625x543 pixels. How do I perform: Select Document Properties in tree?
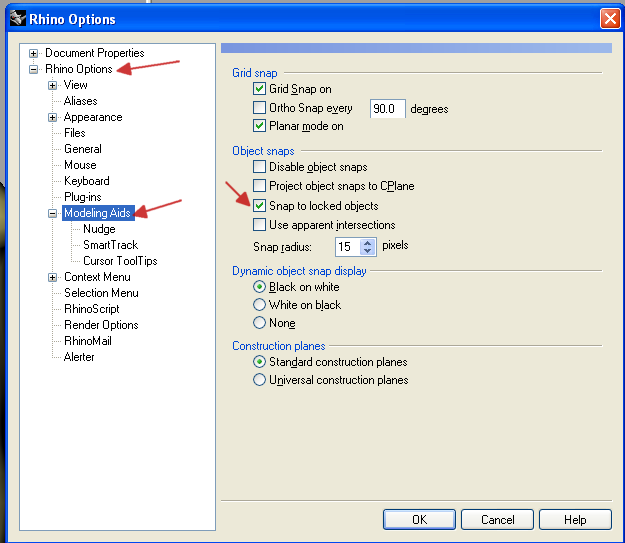pos(94,53)
